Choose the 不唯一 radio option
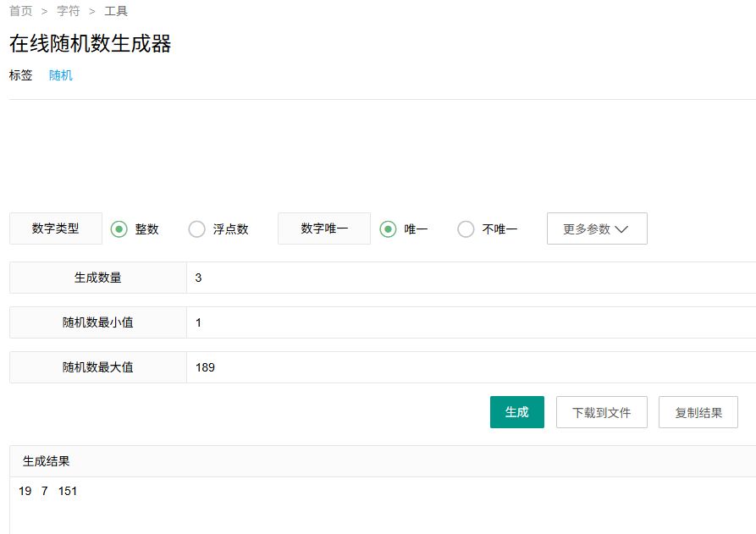The width and height of the screenshot is (756, 534). coord(466,229)
